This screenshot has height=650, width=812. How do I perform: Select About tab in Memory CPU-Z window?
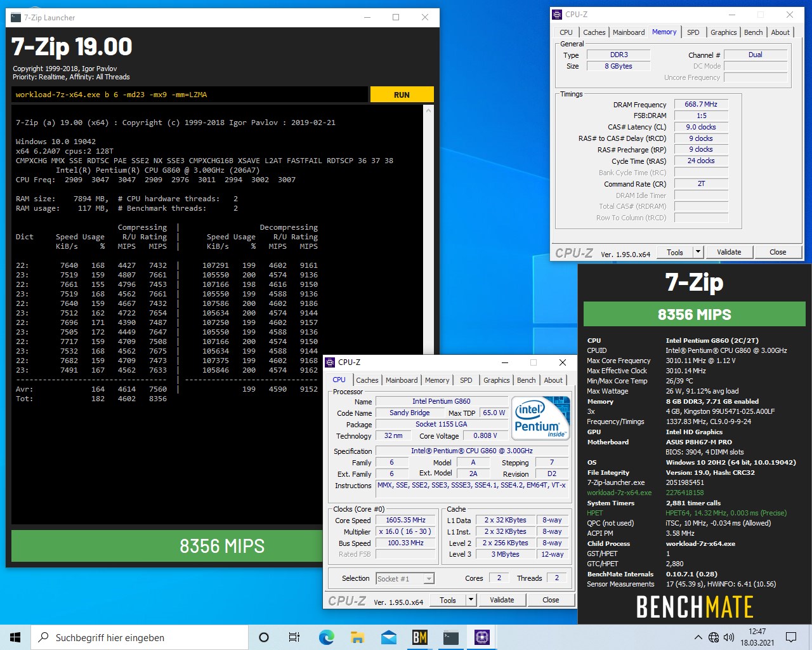[780, 32]
